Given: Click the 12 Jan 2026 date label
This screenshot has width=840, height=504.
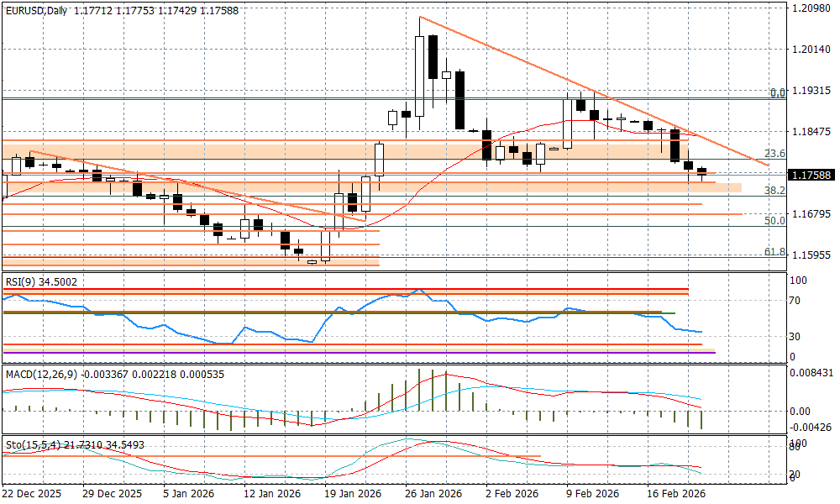Looking at the screenshot, I should point(272,494).
